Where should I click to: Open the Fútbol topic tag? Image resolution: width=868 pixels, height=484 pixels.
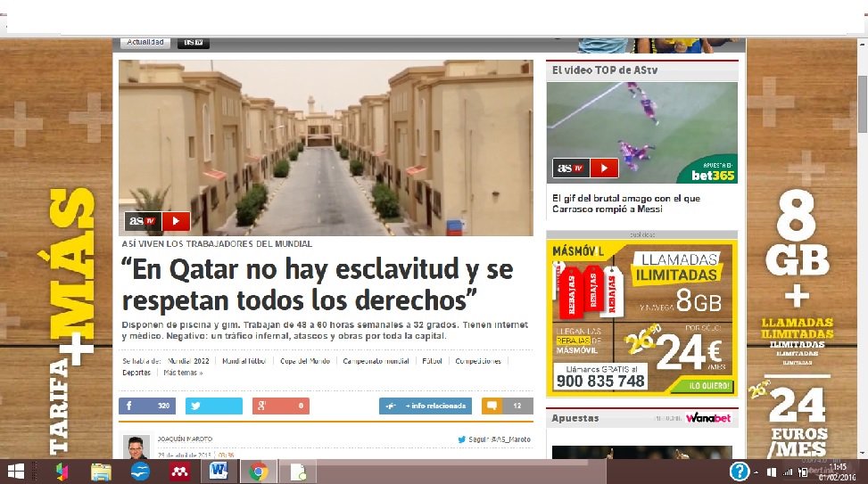pos(432,361)
